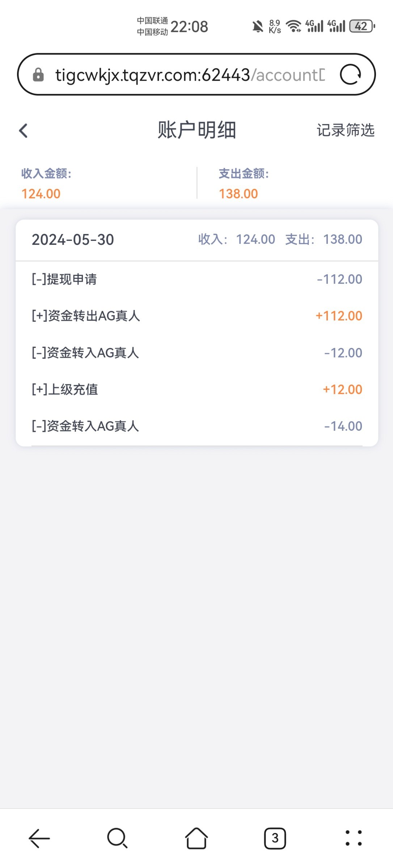The image size is (393, 868).
Task: Select the 提现申请 transaction row
Action: tap(196, 279)
